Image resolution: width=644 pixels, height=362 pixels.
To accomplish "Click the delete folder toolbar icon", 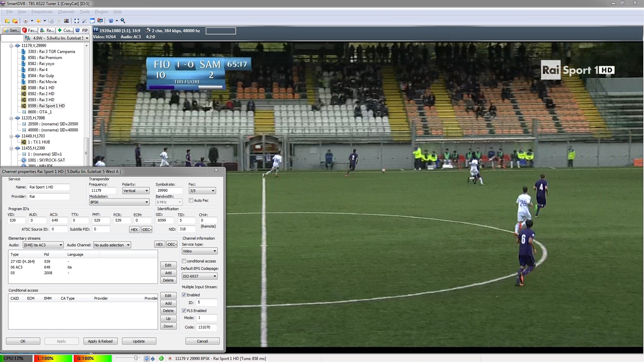I will (x=15, y=21).
